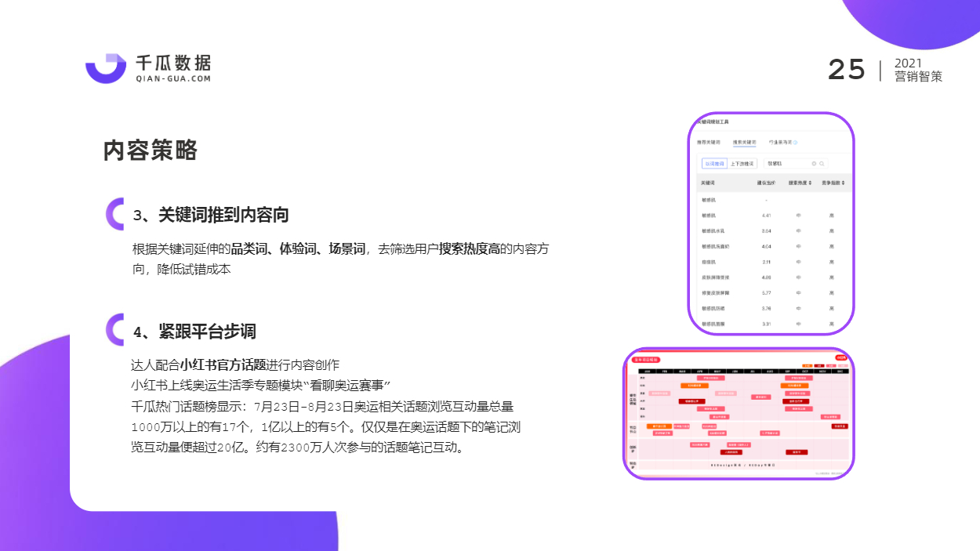Click the 3.64 bid value

767,231
